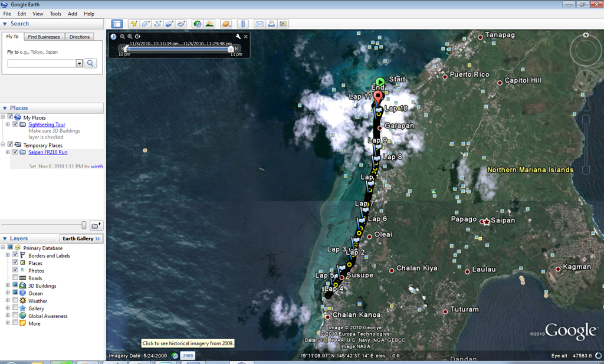Click the Email envelope toolbar icon
This screenshot has width=604, height=364.
tap(260, 24)
